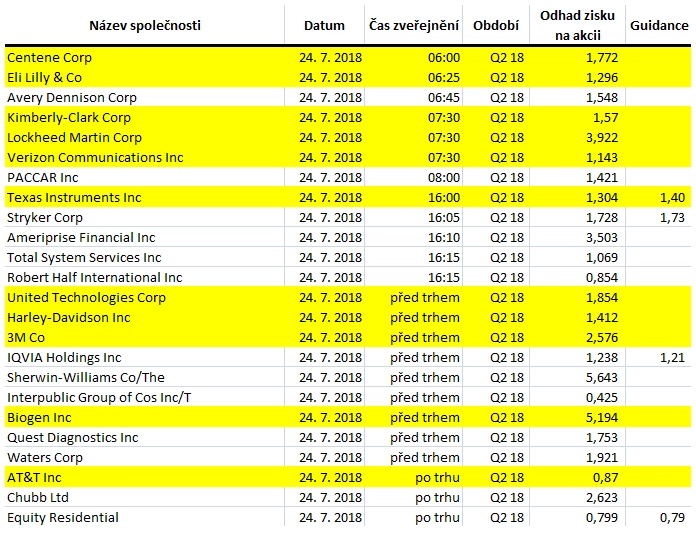This screenshot has height=533, width=696.
Task: Select guidance value 1,21 for IQVIA Holdings
Action: [672, 357]
